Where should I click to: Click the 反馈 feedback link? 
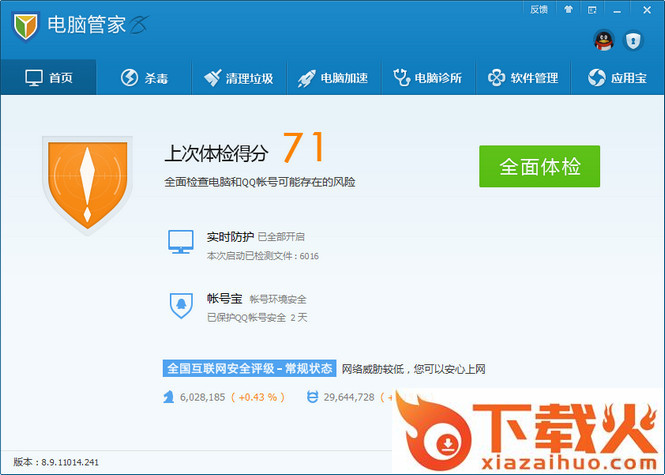pos(539,10)
